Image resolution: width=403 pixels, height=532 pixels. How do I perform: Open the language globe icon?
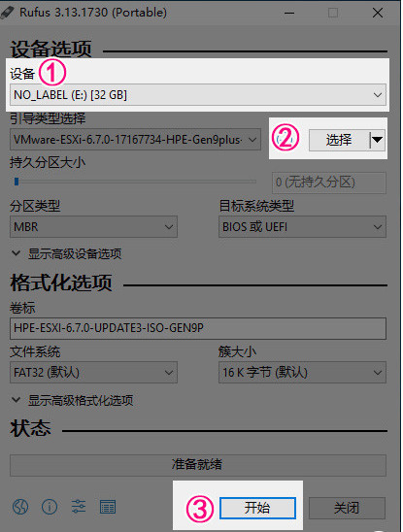point(20,507)
